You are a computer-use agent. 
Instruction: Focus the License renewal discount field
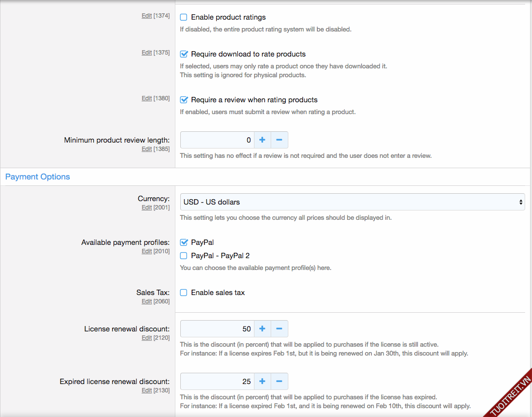[217, 329]
